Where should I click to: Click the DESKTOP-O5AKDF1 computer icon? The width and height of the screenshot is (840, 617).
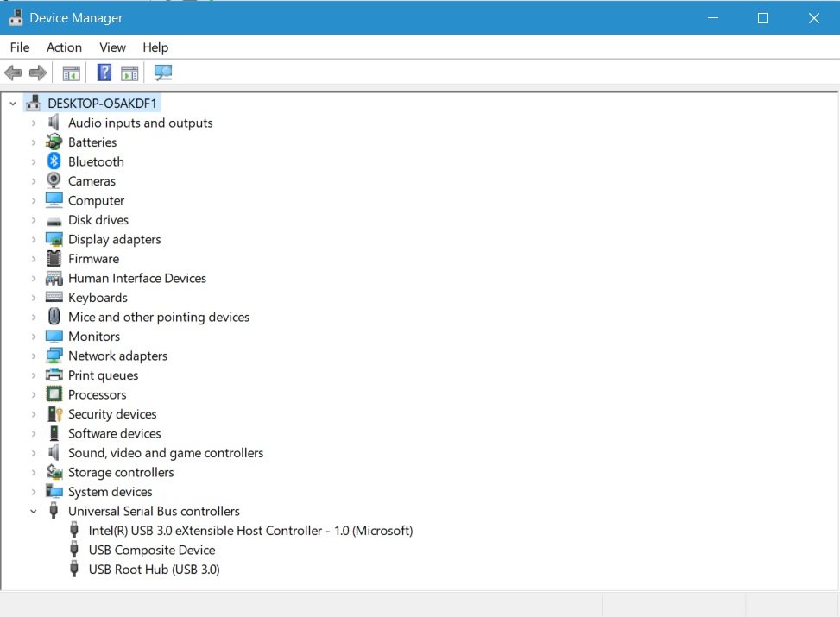point(33,103)
